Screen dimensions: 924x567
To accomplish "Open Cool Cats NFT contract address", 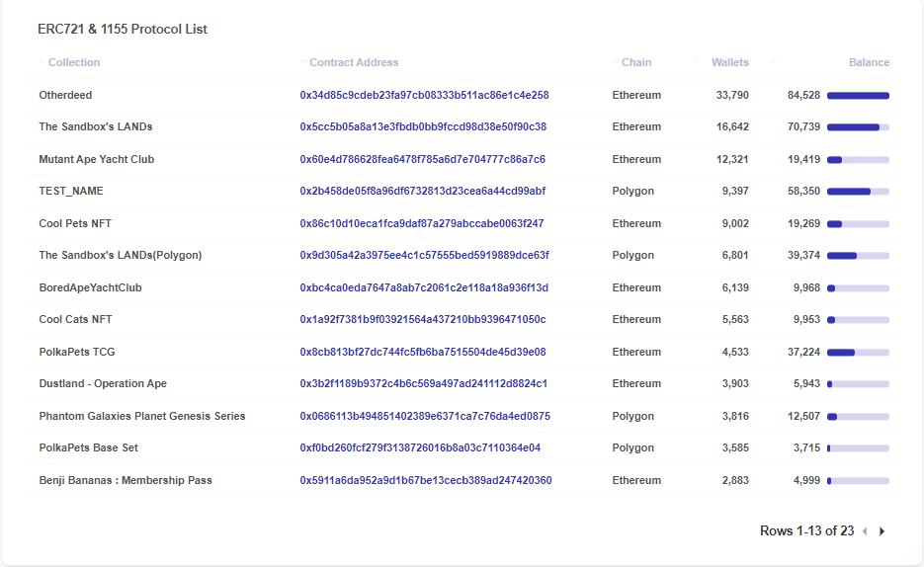I will (x=423, y=319).
